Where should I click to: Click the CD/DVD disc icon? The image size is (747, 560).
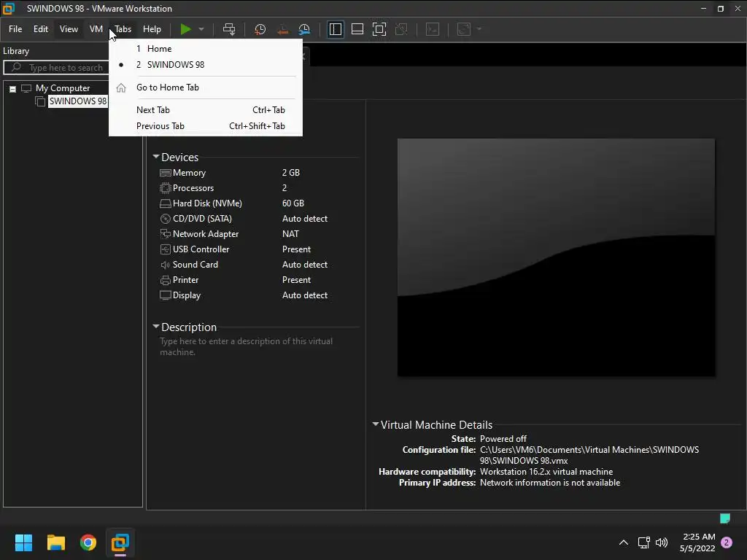[x=166, y=219]
